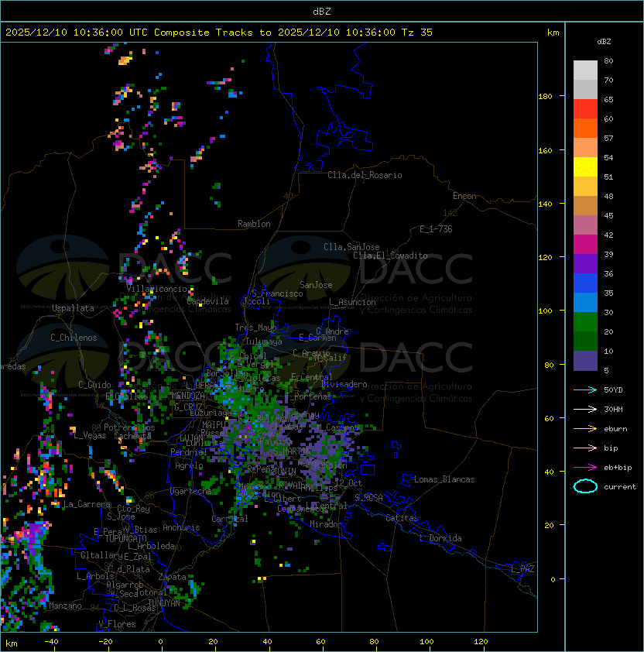Pick the slate 10–5 dBZ color swatch
The image size is (644, 652).
tap(585, 361)
